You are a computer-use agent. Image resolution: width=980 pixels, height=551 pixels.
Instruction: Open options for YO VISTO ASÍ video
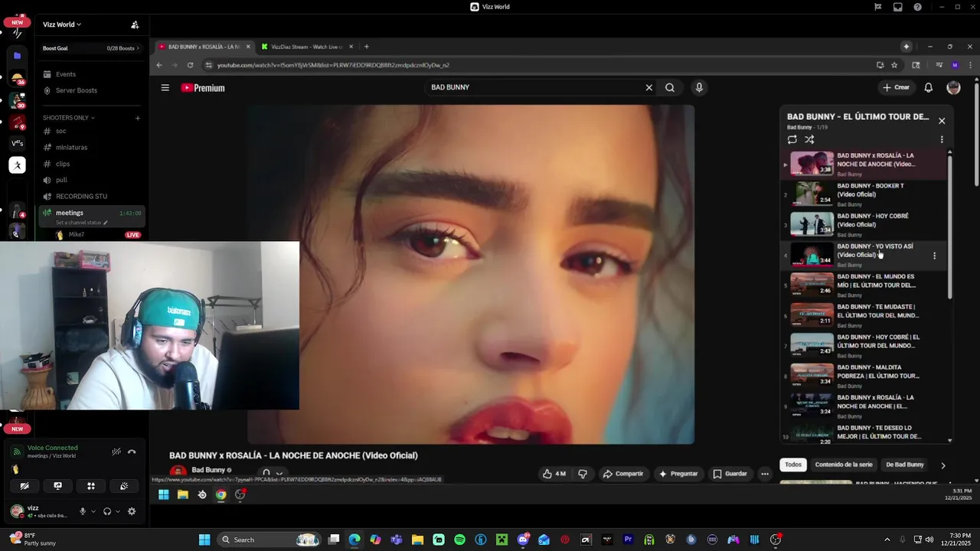pos(934,256)
